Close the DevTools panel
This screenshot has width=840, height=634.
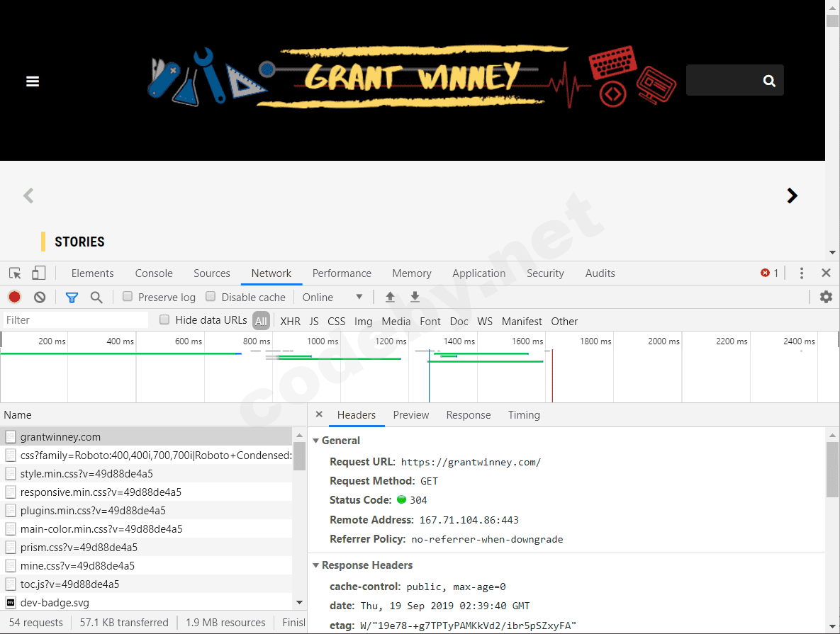[x=826, y=273]
